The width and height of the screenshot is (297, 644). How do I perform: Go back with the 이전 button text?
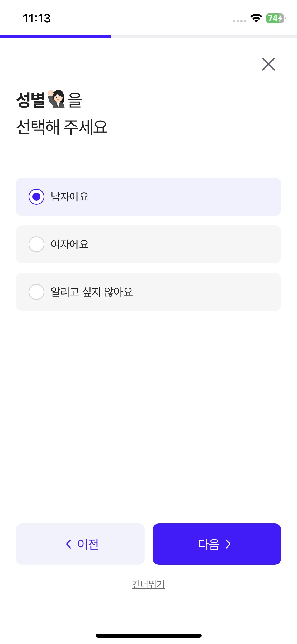(x=88, y=544)
